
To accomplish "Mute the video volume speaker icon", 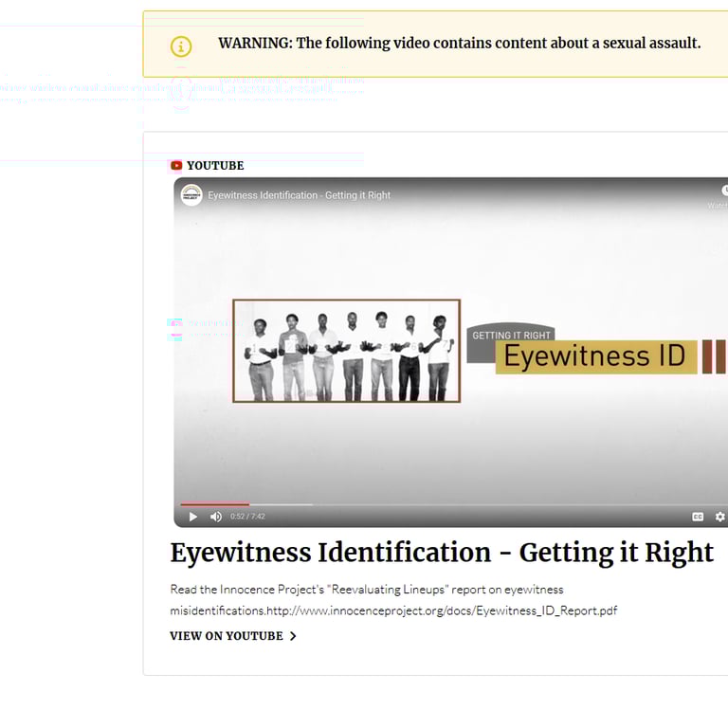I will tap(216, 517).
